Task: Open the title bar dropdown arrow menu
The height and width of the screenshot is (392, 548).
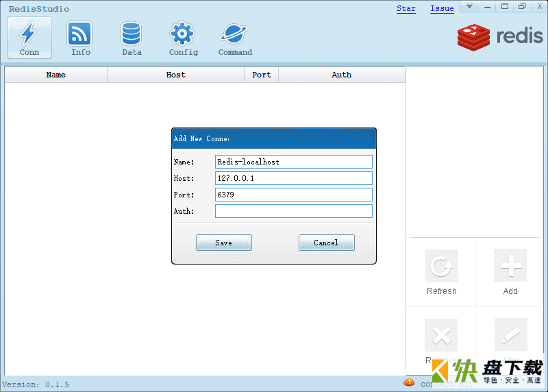Action: (469, 6)
